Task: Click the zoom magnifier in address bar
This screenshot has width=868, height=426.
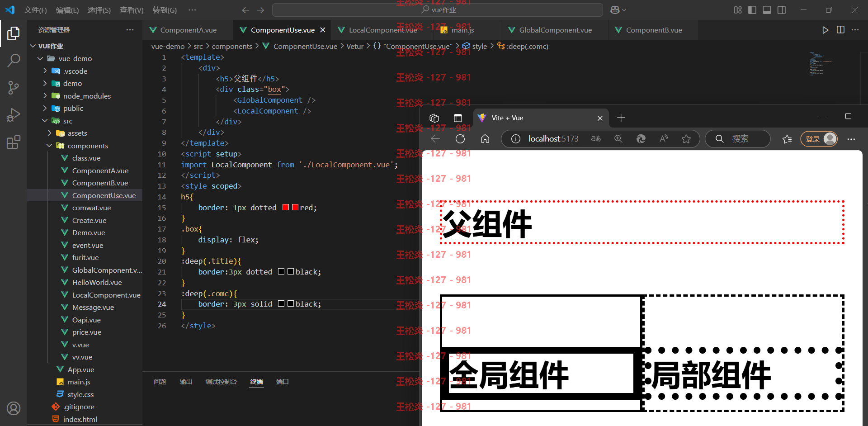Action: click(618, 139)
